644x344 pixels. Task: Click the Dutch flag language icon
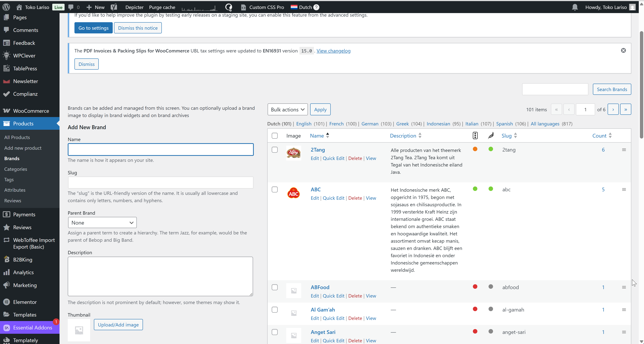pos(294,7)
